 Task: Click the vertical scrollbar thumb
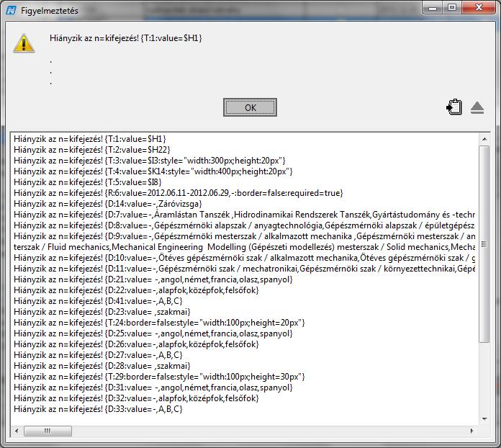484,244
